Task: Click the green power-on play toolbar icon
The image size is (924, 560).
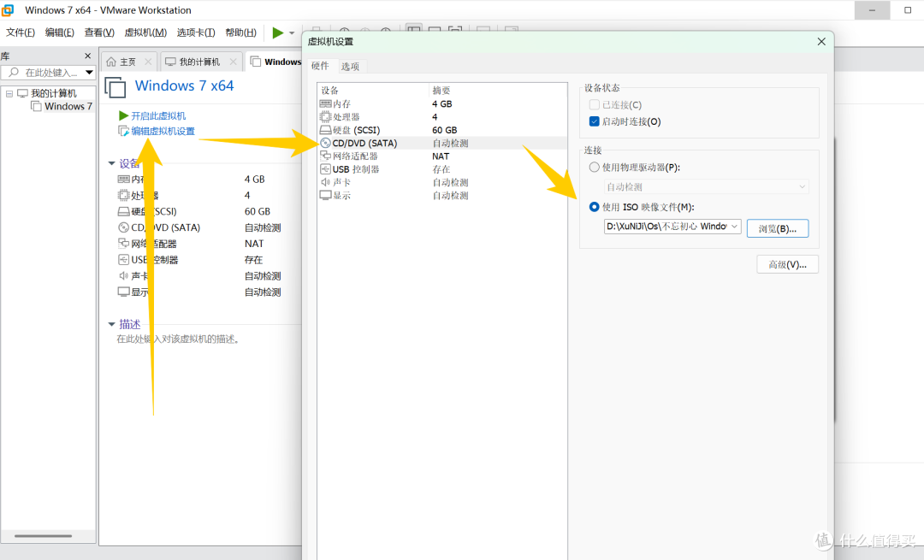Action: (277, 33)
